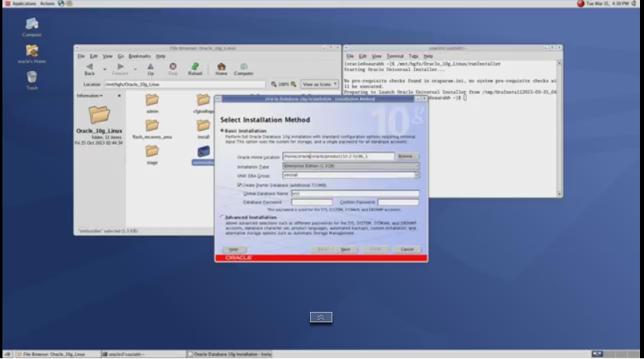Click Browse button for Oracle Home
The height and width of the screenshot is (359, 644).
pos(406,156)
